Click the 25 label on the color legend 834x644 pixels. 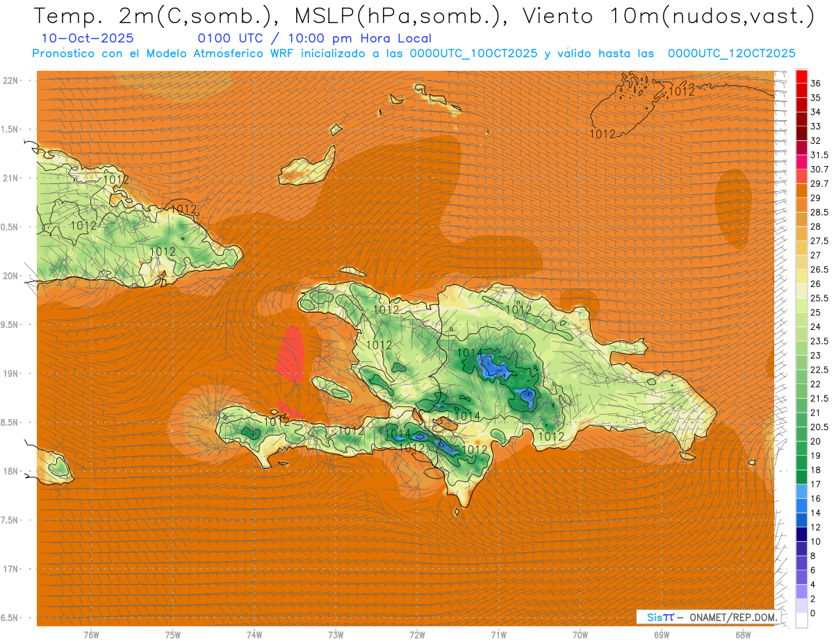click(x=815, y=312)
